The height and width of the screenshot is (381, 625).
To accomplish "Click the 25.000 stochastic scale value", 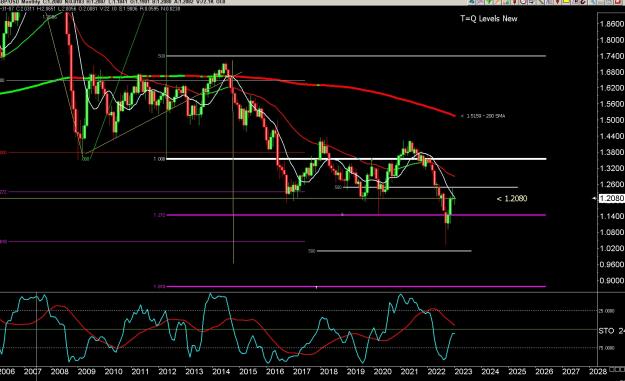I will point(607,311).
